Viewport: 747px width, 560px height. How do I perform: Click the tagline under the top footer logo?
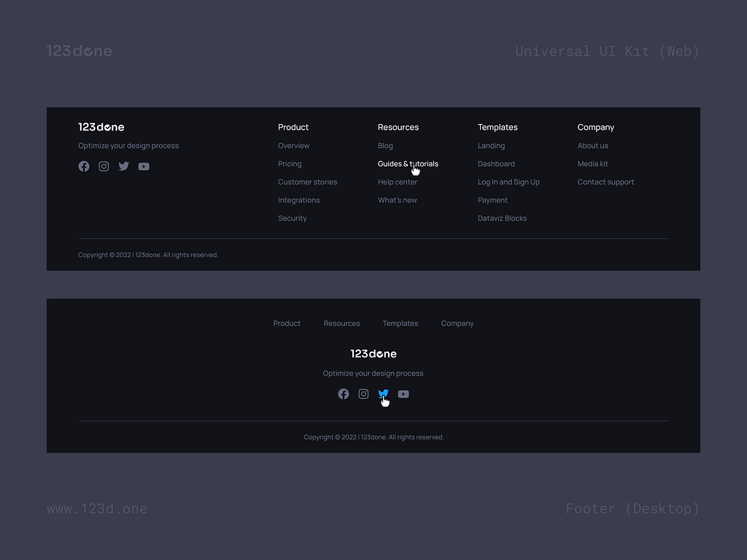[128, 146]
